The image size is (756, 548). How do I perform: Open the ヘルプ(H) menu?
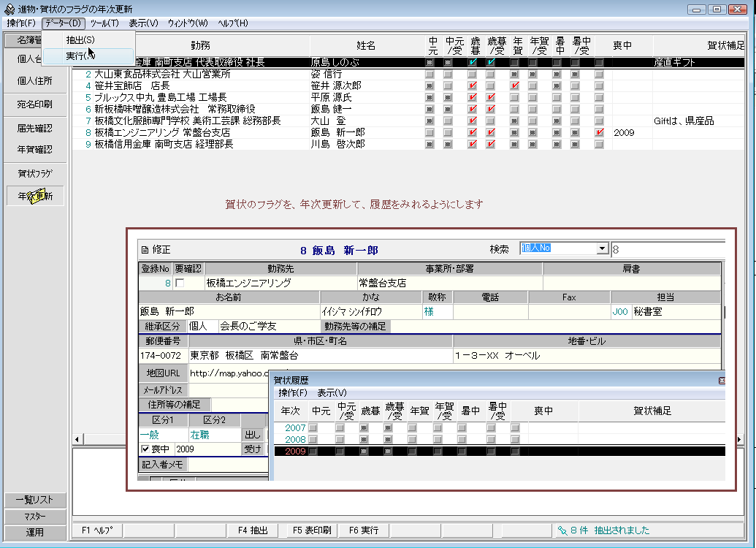[232, 23]
